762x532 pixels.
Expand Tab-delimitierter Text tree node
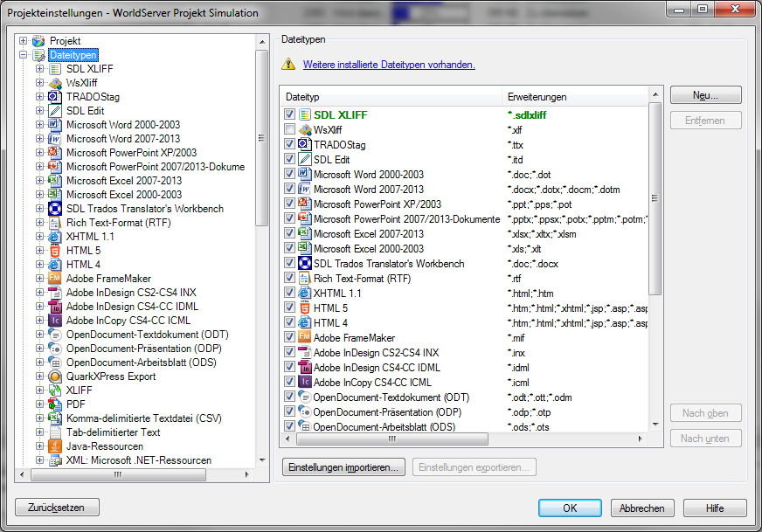click(40, 432)
